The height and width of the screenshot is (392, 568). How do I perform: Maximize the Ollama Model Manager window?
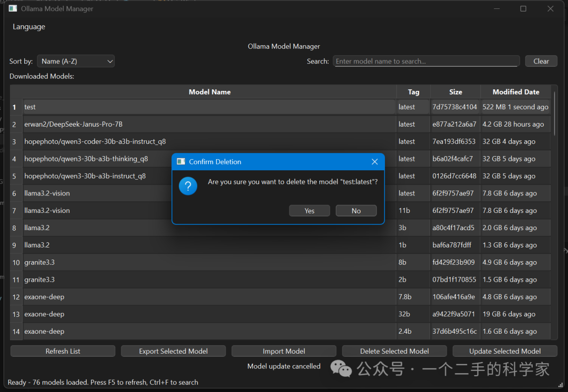523,9
